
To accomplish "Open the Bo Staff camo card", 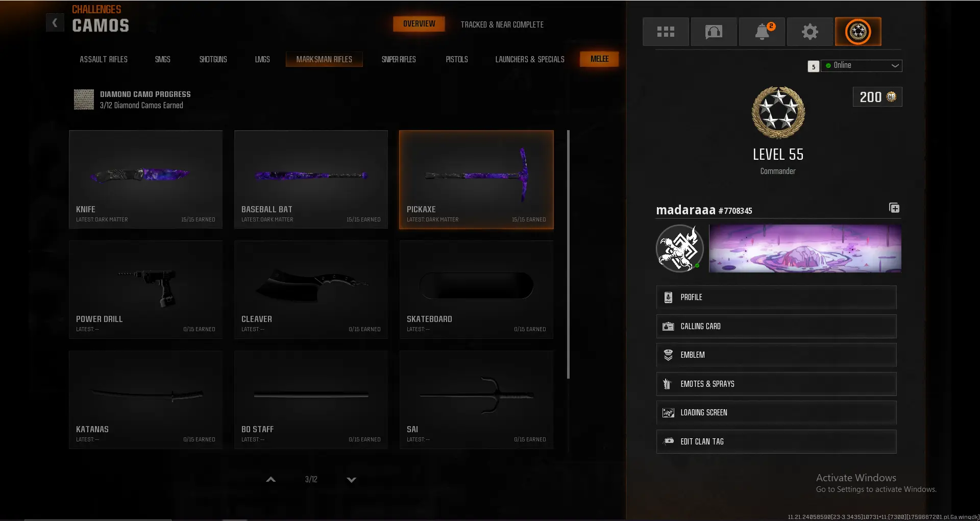I will [311, 400].
